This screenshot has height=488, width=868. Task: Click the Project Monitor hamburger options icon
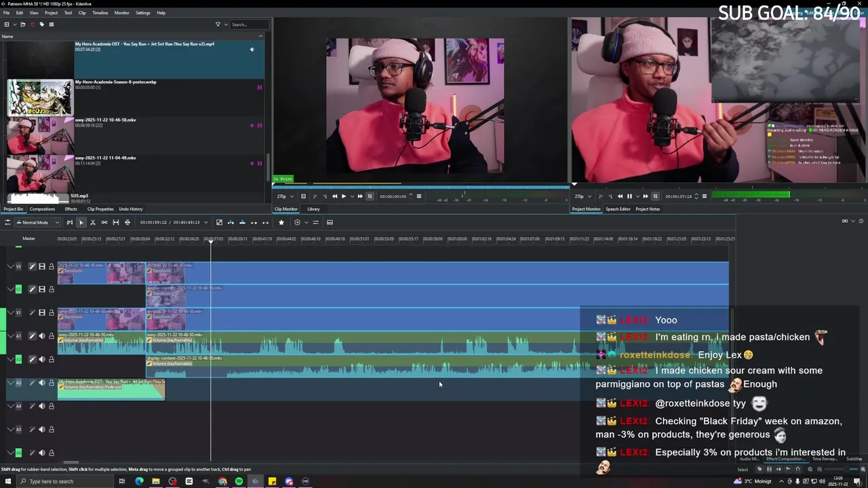click(705, 197)
